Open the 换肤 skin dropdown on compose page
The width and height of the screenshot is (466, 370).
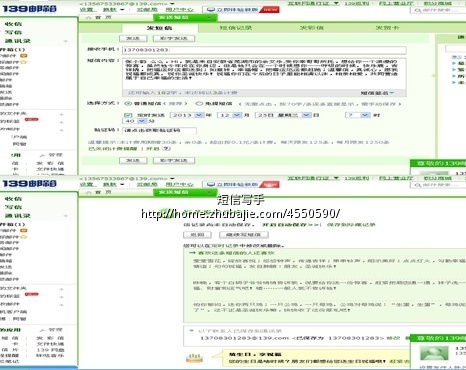113,10
